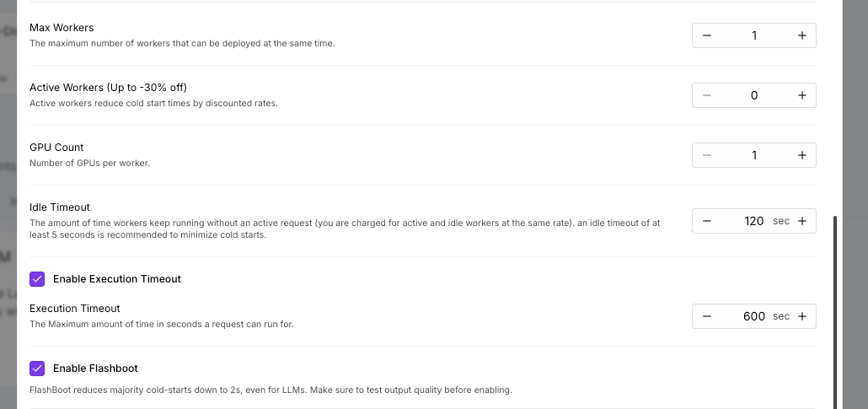This screenshot has height=409, width=868.
Task: Increase Idle Timeout seconds
Action: coord(801,221)
